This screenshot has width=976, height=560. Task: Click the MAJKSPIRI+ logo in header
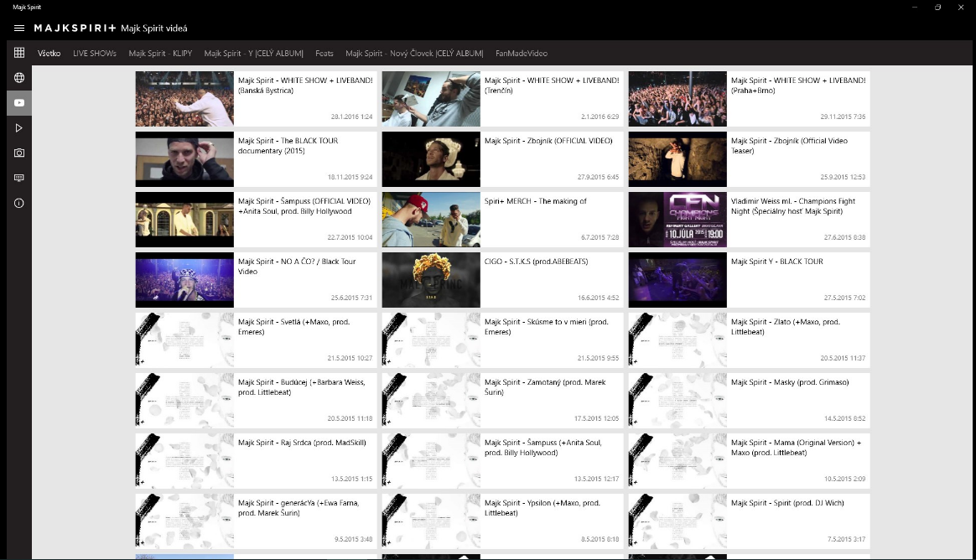coord(75,28)
